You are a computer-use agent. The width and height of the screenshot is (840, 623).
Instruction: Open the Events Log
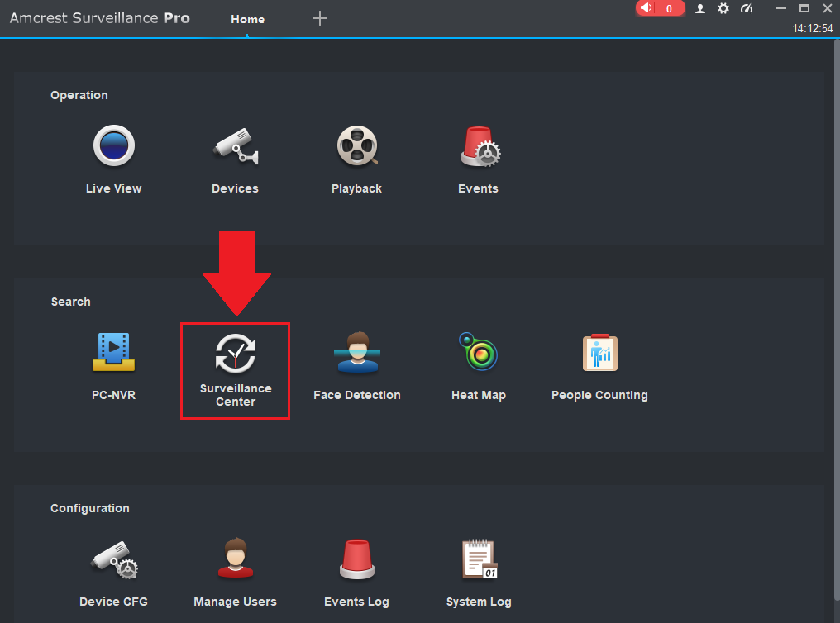[356, 560]
